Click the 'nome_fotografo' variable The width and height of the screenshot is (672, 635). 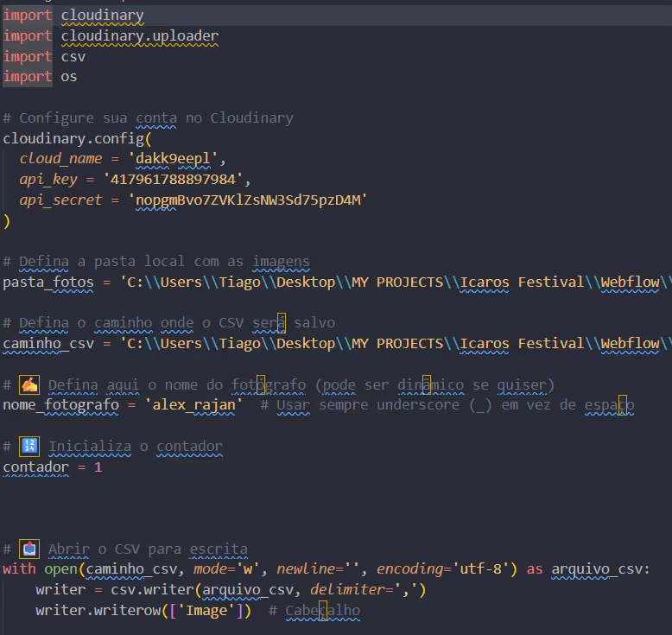click(60, 404)
